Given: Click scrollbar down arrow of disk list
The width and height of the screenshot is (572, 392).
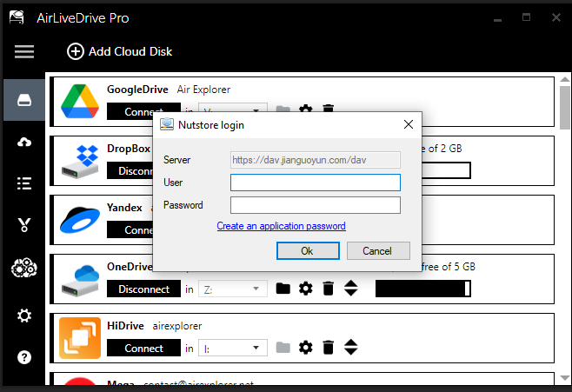Looking at the screenshot, I should click(565, 378).
